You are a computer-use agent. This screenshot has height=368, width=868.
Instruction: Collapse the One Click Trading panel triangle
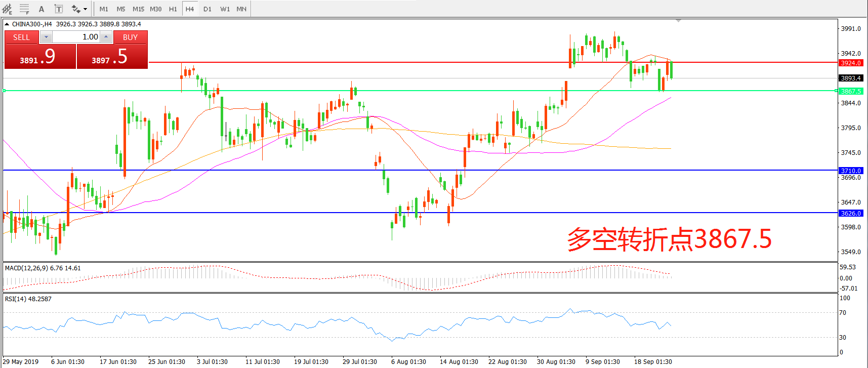[x=7, y=24]
